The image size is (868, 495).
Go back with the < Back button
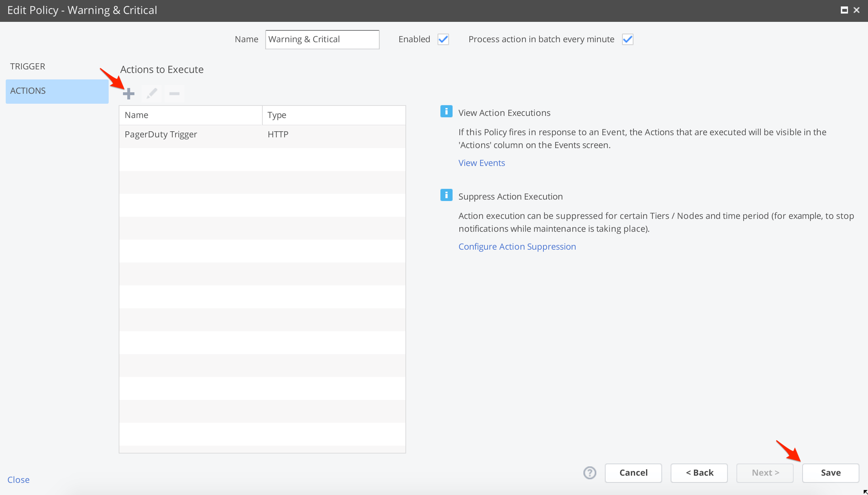pyautogui.click(x=699, y=473)
